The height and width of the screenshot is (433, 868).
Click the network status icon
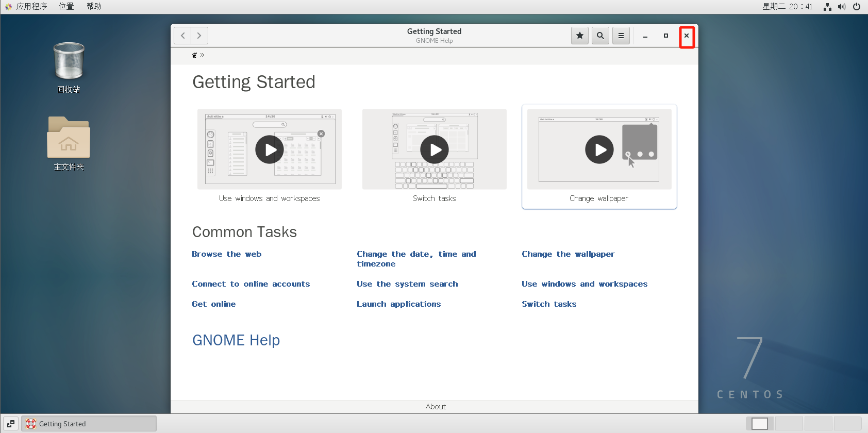[x=827, y=7]
